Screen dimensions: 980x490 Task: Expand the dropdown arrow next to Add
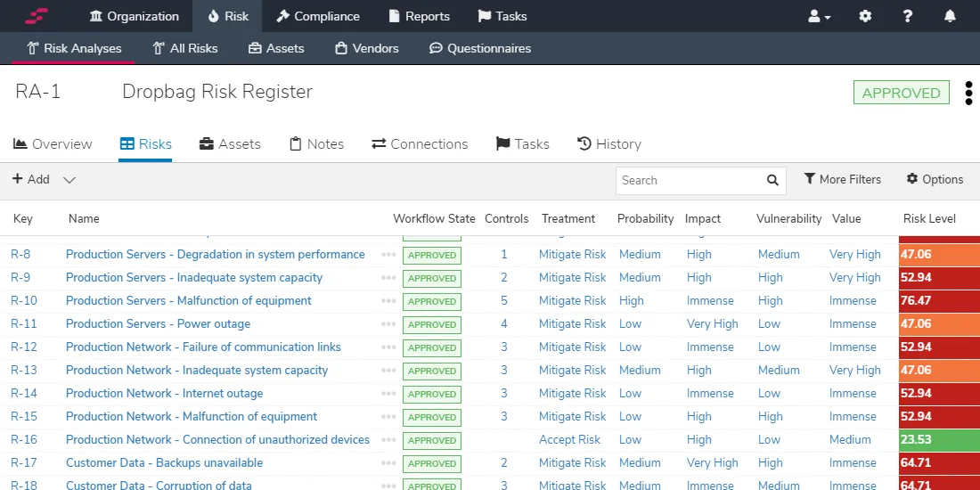(69, 180)
